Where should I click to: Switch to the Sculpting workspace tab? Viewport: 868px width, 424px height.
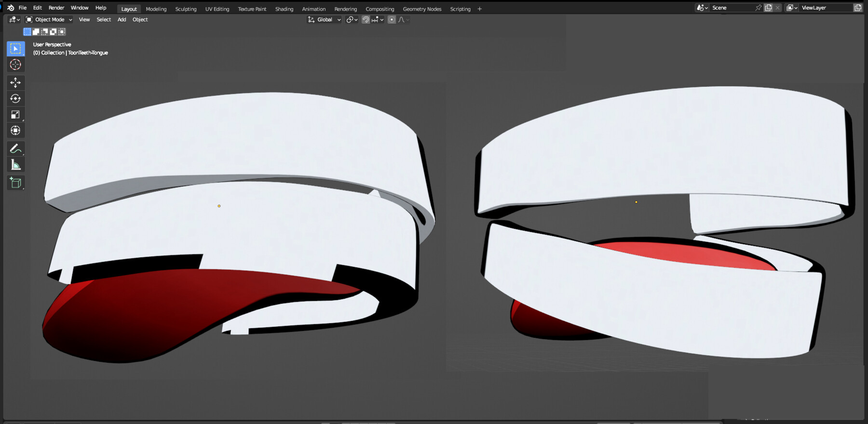pyautogui.click(x=186, y=9)
